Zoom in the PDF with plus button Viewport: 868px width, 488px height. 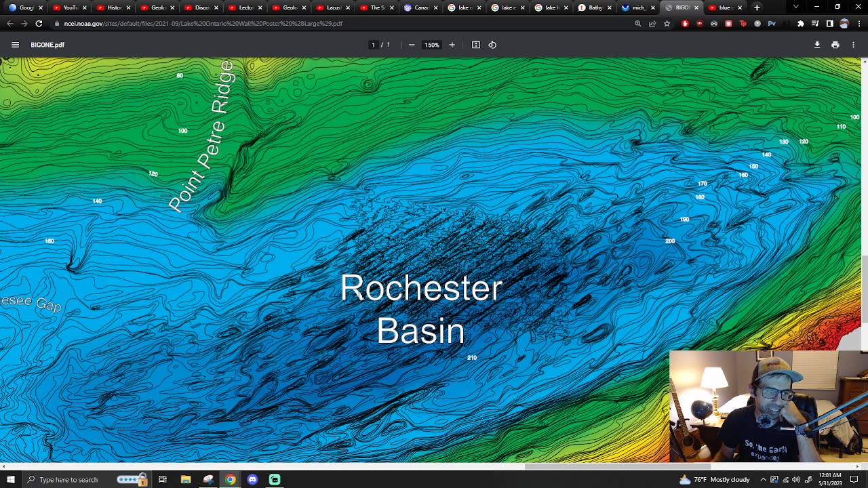click(452, 45)
